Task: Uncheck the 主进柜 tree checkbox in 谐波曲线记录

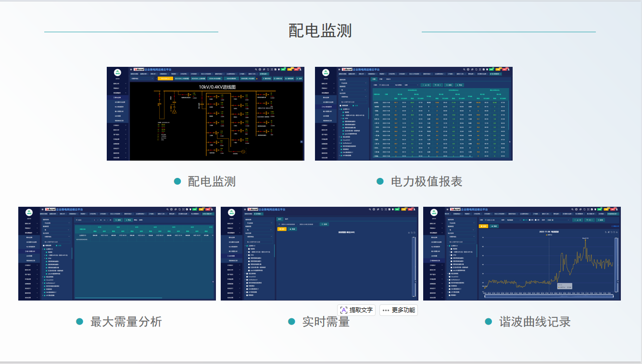Action: tap(449, 245)
